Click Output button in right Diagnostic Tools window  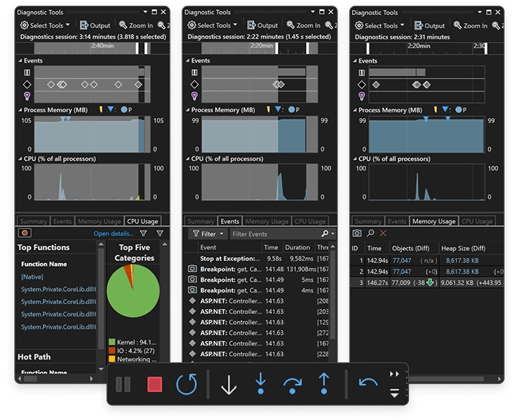click(x=430, y=26)
